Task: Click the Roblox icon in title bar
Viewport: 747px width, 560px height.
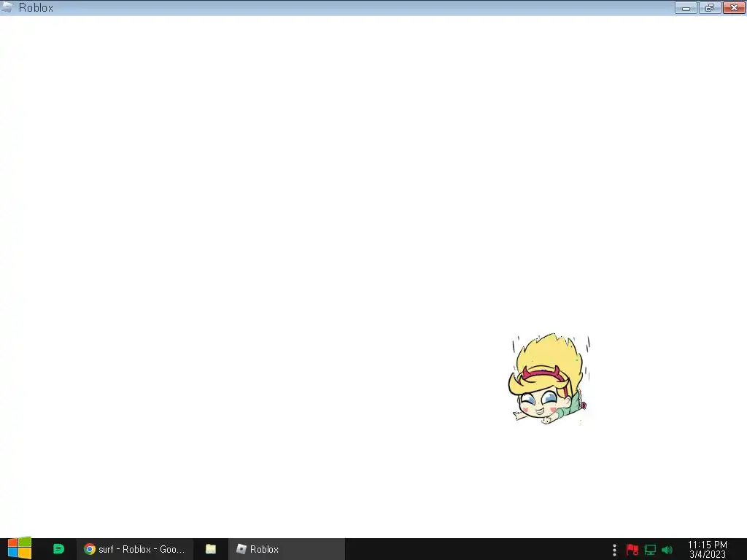Action: pyautogui.click(x=7, y=7)
